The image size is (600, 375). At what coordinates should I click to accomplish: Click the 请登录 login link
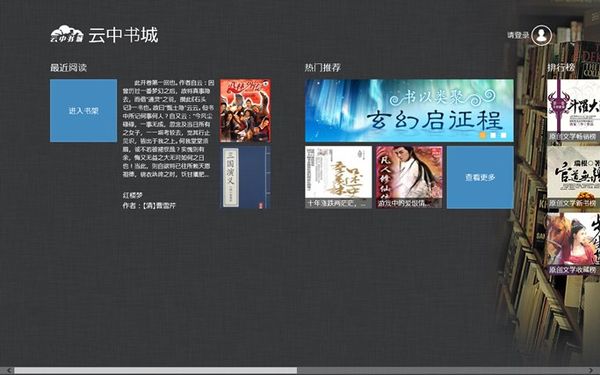[x=518, y=35]
